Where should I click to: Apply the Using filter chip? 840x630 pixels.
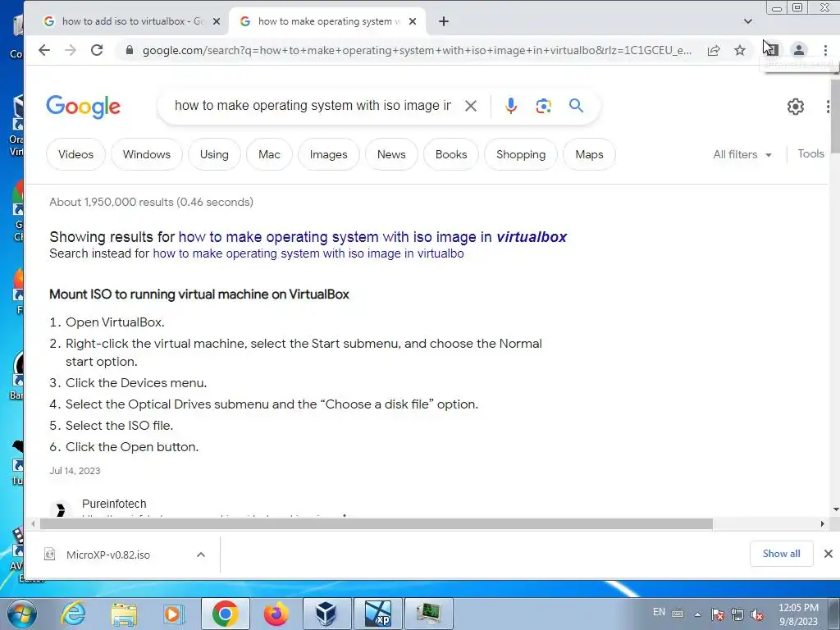(214, 154)
